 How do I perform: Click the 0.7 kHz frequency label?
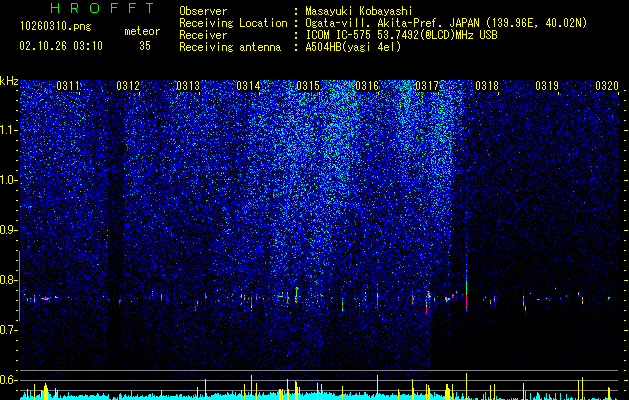coord(8,330)
